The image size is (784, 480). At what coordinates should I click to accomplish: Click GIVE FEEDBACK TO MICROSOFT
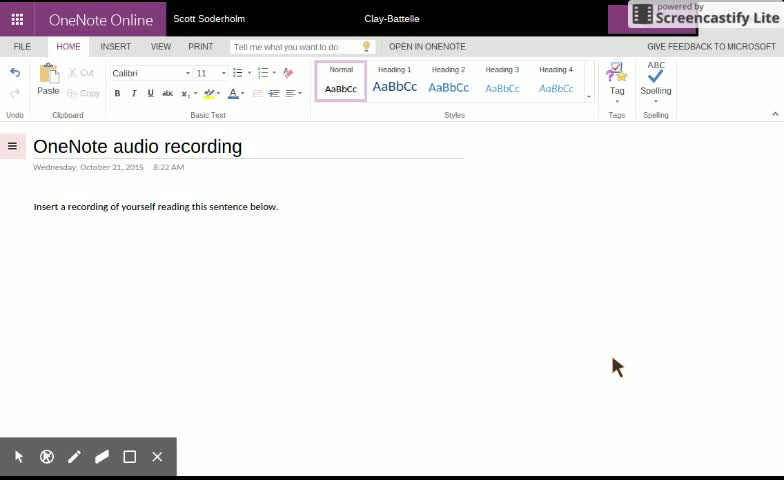pos(712,46)
